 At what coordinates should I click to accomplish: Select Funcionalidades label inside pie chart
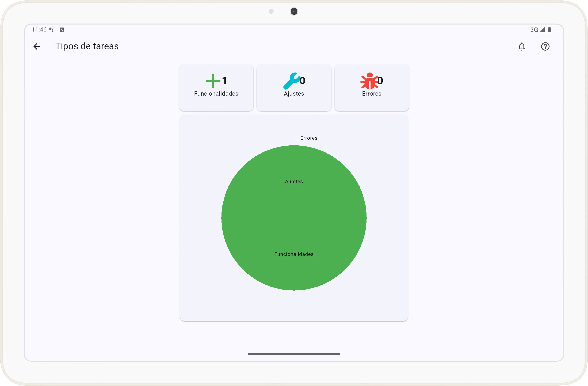pyautogui.click(x=294, y=254)
